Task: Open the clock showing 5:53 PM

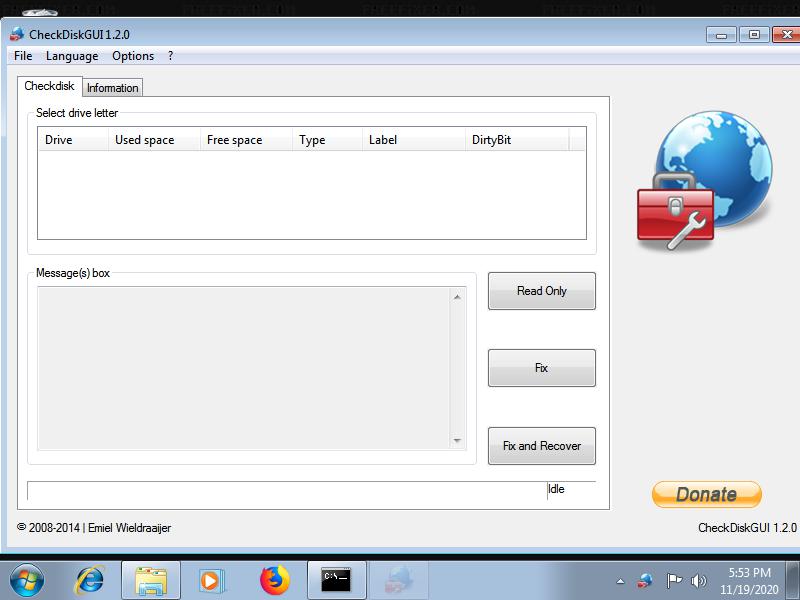Action: pyautogui.click(x=749, y=581)
